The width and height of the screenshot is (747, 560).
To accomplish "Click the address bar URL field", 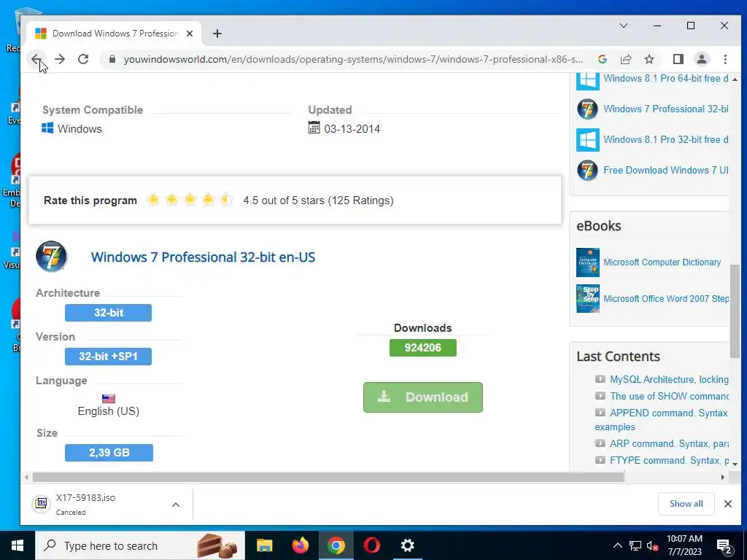I will click(353, 59).
